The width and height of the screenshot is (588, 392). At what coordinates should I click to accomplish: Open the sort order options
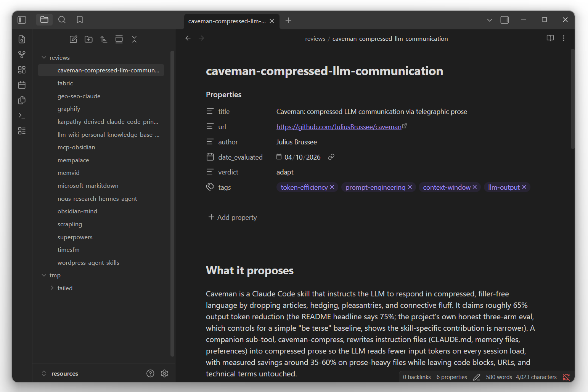click(104, 39)
